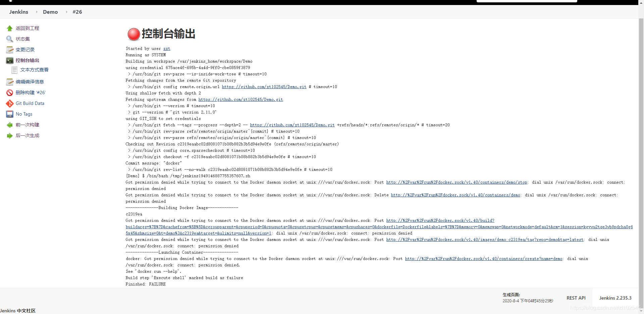Image resolution: width=644 pixels, height=314 pixels.
Task: Click 'Running as SYSTEM' text line
Action: 146,55
